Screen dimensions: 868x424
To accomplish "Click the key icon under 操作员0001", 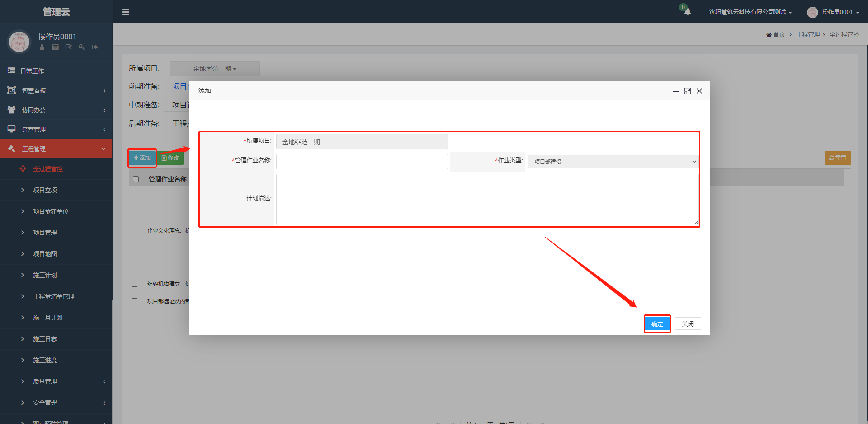I will (82, 47).
